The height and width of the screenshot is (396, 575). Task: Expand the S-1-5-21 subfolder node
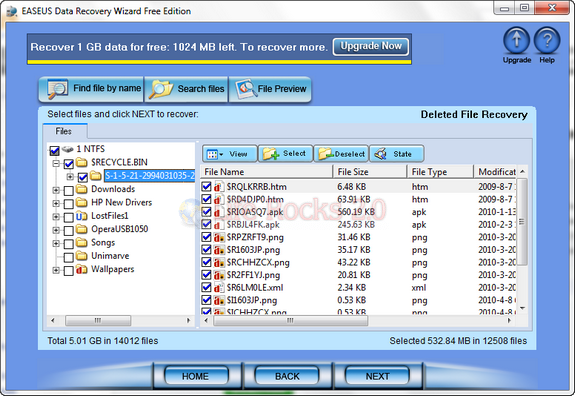[70, 177]
